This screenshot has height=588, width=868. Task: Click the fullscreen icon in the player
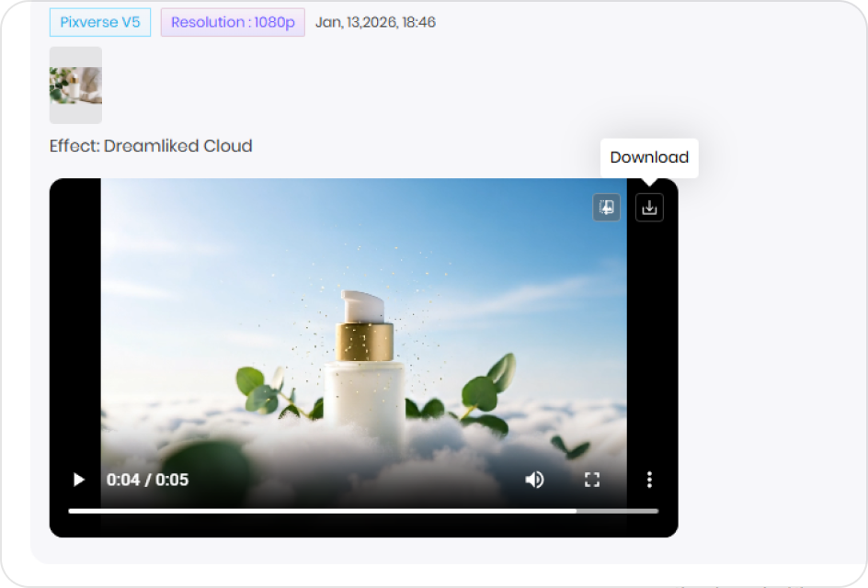pyautogui.click(x=591, y=479)
